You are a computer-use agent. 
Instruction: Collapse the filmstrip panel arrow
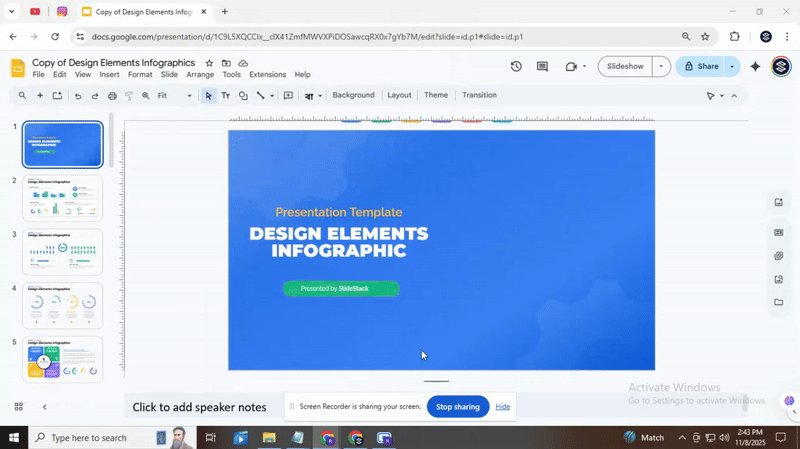[x=44, y=407]
